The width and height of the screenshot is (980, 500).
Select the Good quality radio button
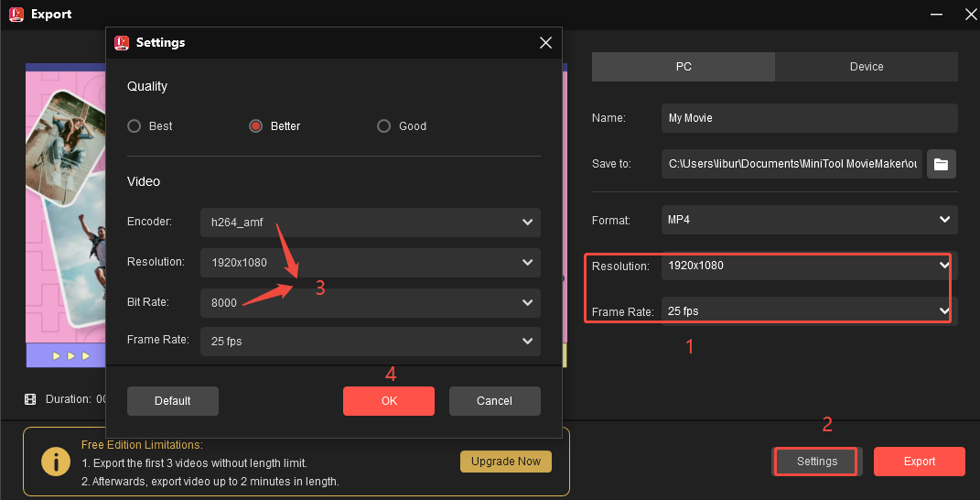pyautogui.click(x=383, y=125)
